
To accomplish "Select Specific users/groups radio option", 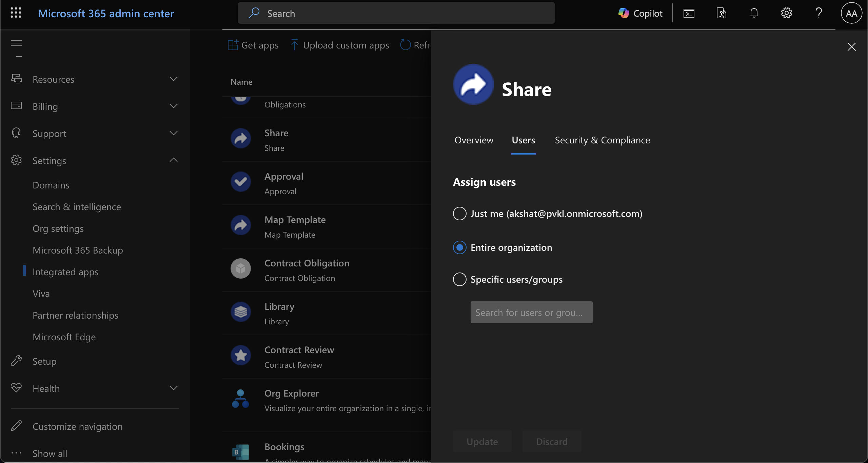I will (460, 279).
